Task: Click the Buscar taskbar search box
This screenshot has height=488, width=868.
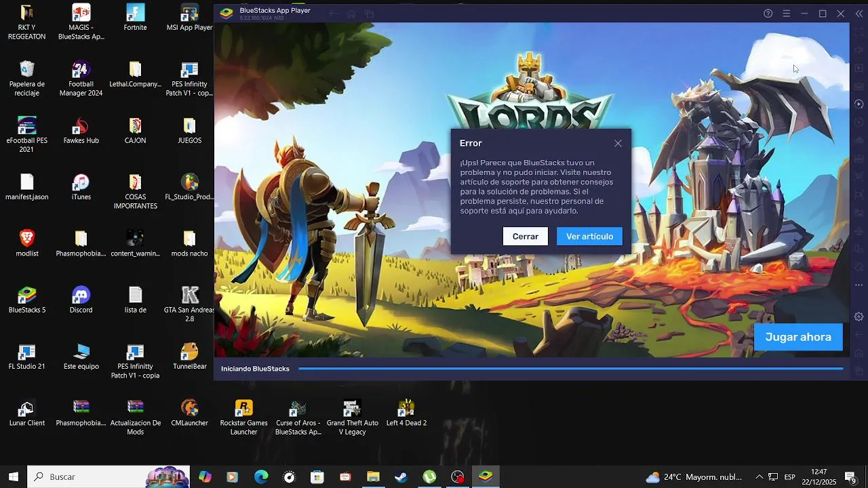Action: 108,476
